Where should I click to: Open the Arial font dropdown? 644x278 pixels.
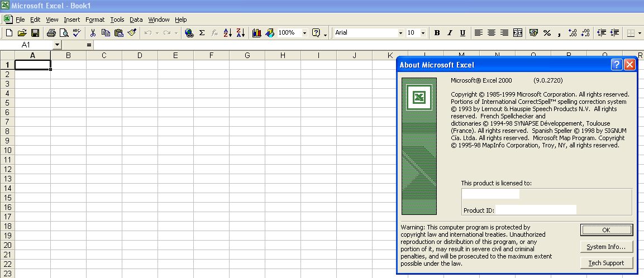click(401, 33)
